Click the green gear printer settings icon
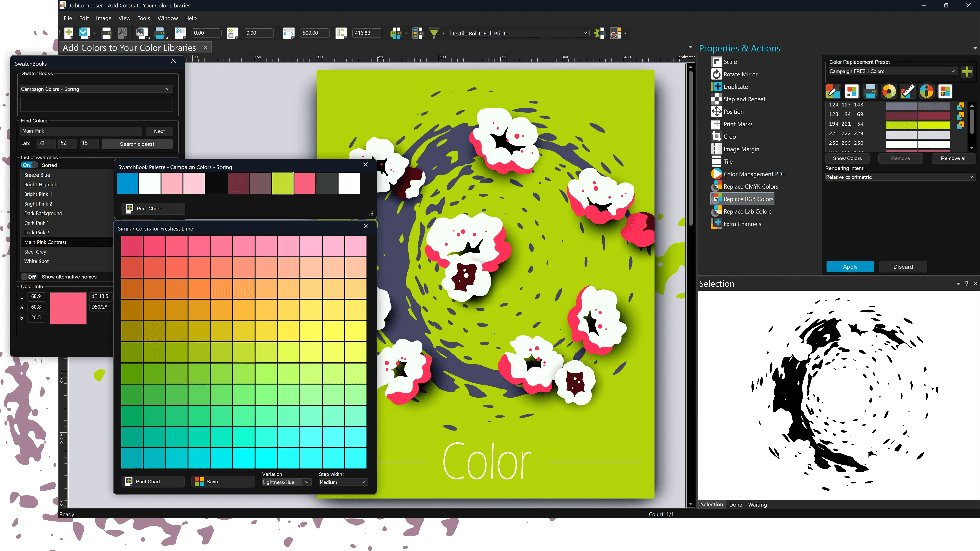This screenshot has height=551, width=980. click(x=599, y=33)
